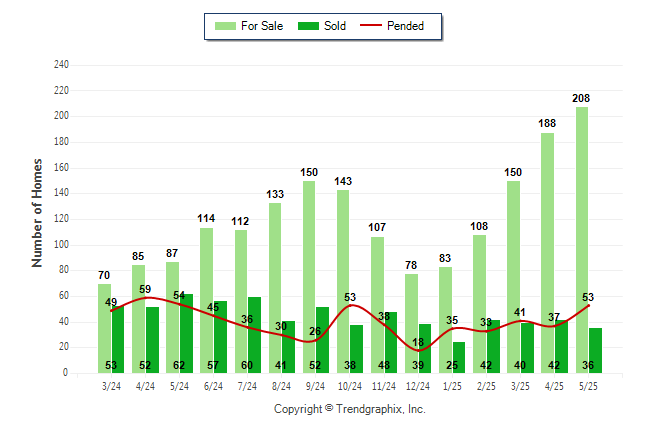Image resolution: width=646 pixels, height=434 pixels.
Task: Click the Pended point labeled 26 at 9/24
Action: tap(316, 340)
